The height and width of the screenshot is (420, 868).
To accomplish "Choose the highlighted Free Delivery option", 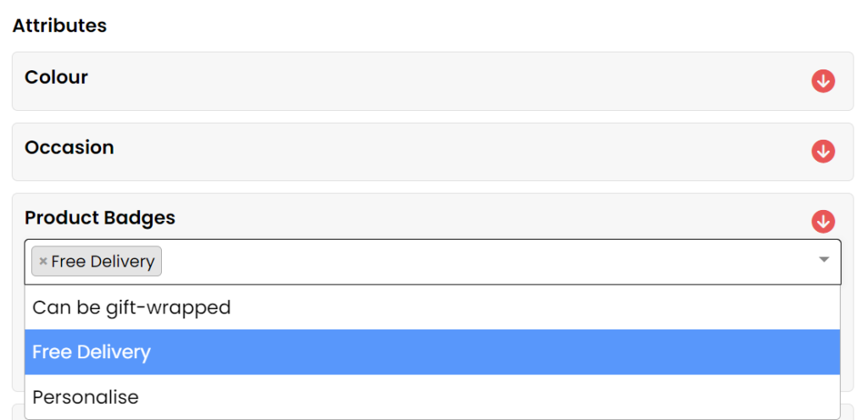I will tap(92, 352).
